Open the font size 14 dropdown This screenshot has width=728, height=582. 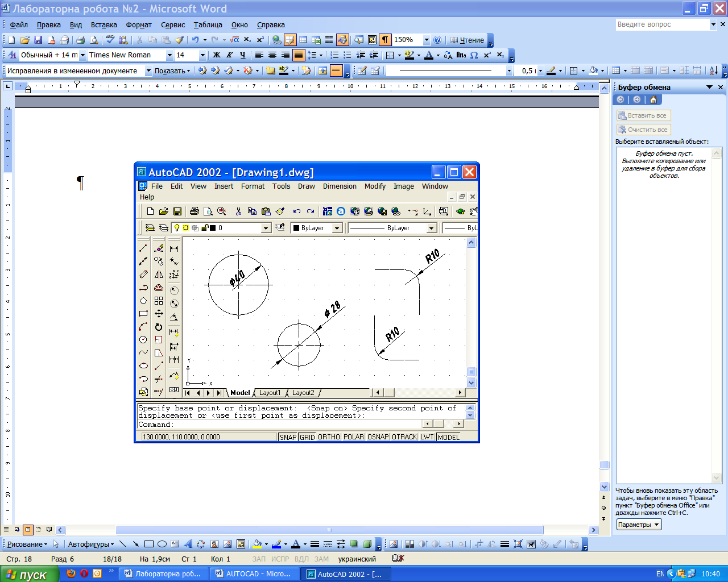pyautogui.click(x=202, y=55)
